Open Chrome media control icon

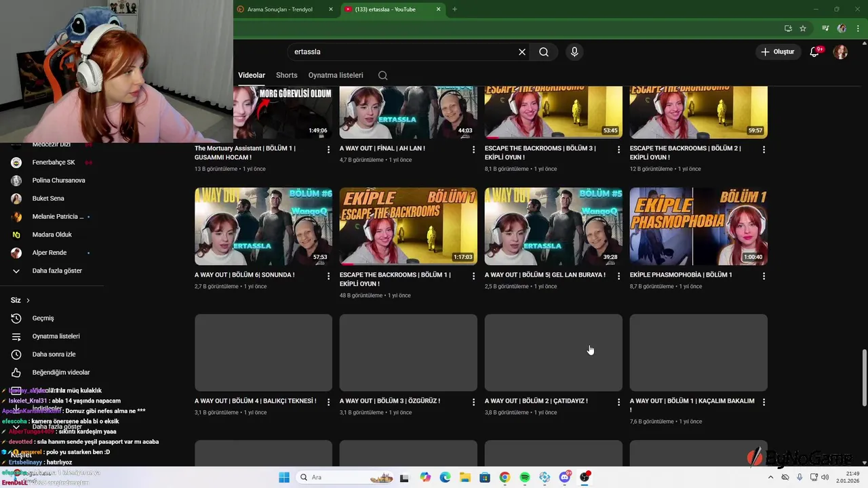point(825,28)
